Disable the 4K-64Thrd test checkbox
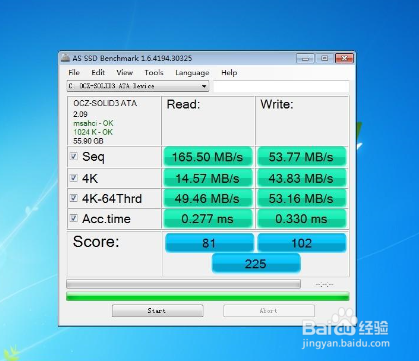The height and width of the screenshot is (361, 419). (x=74, y=198)
